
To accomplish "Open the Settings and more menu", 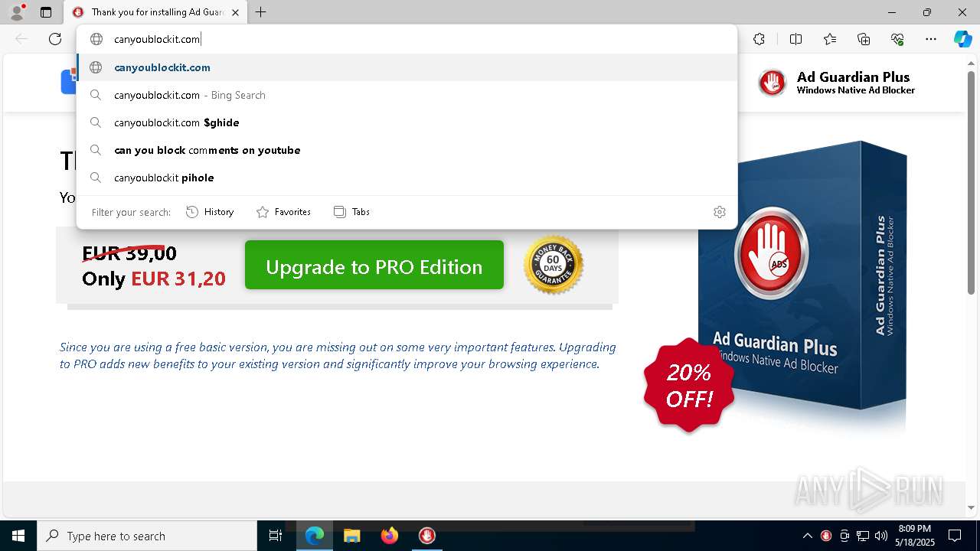I will tap(931, 39).
